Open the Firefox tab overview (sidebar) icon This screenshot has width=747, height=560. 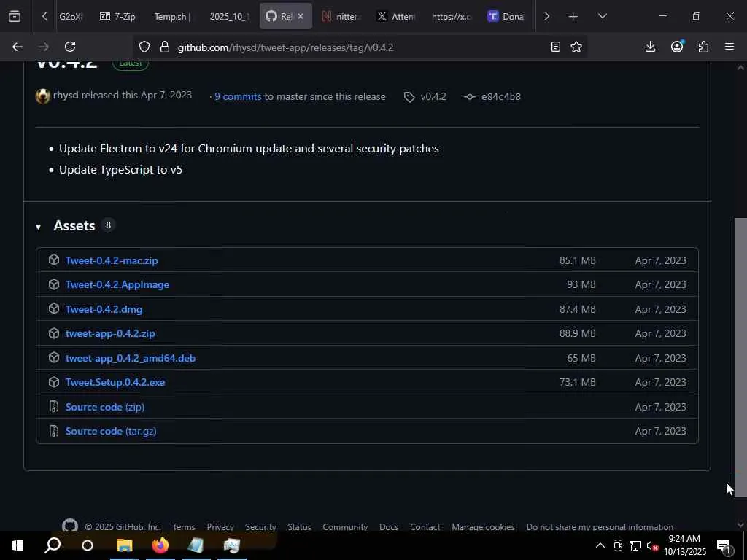(x=15, y=16)
